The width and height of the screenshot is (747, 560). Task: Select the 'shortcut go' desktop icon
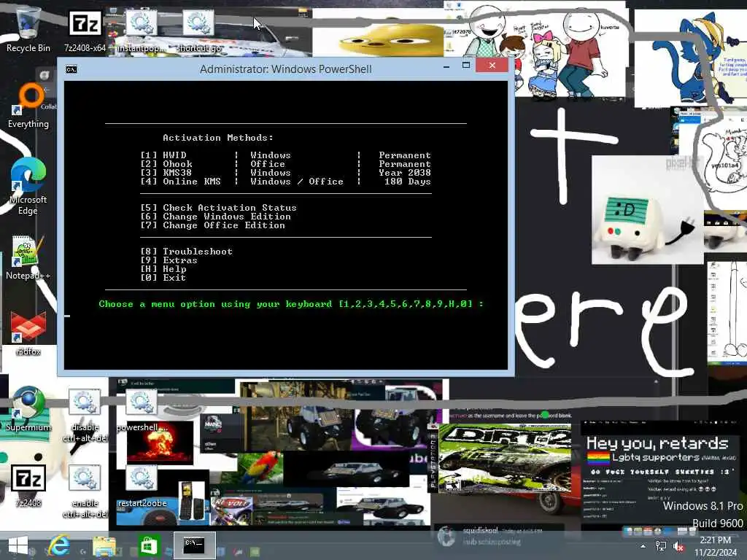(198, 29)
